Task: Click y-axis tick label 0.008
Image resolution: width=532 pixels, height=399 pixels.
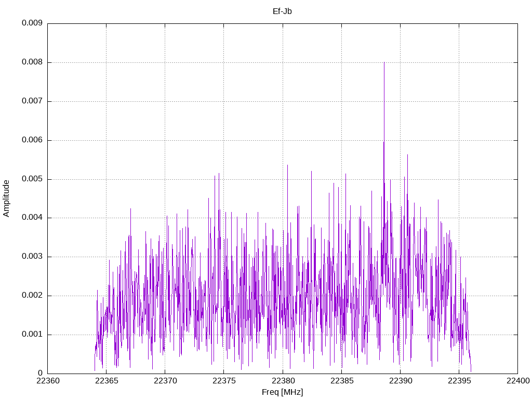Action: click(32, 62)
